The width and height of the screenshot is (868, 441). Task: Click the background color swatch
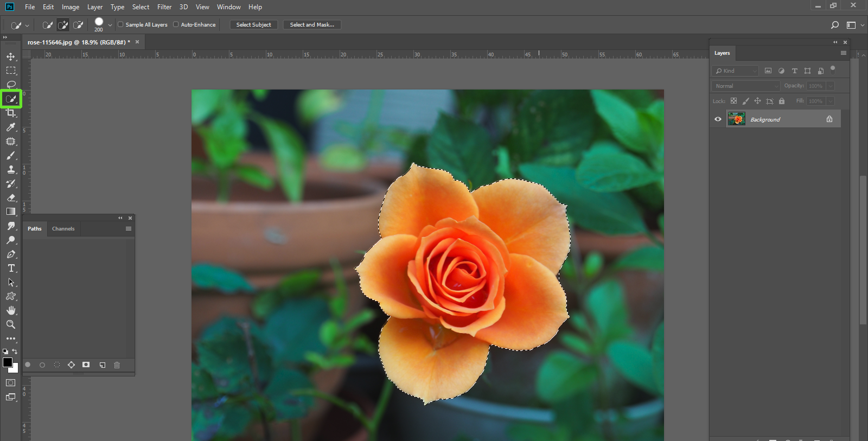[15, 369]
